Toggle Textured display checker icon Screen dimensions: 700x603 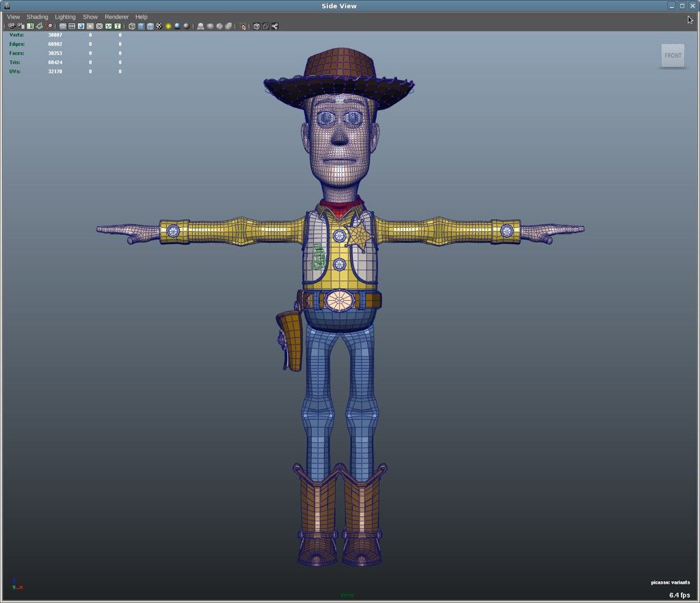(159, 26)
